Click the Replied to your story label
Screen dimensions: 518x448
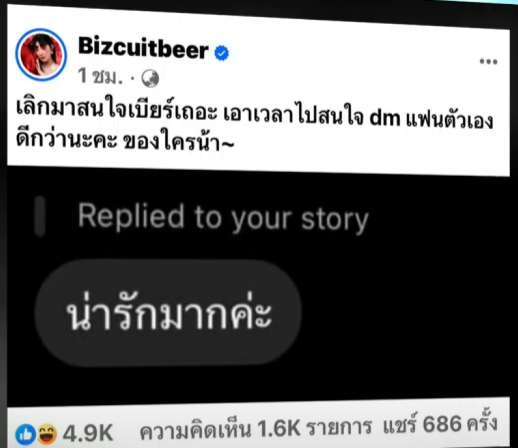[223, 218]
